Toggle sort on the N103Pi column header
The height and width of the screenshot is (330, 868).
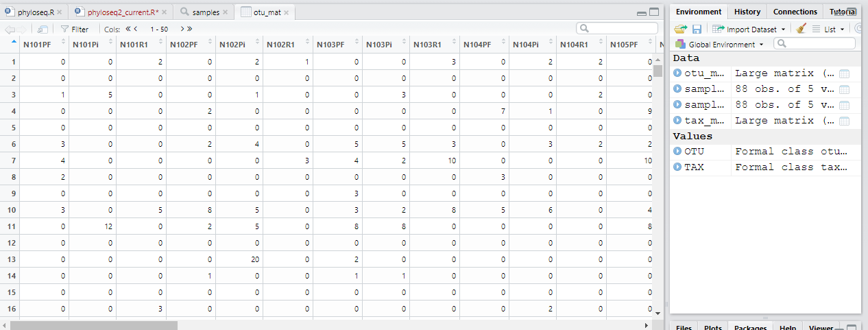tap(378, 45)
